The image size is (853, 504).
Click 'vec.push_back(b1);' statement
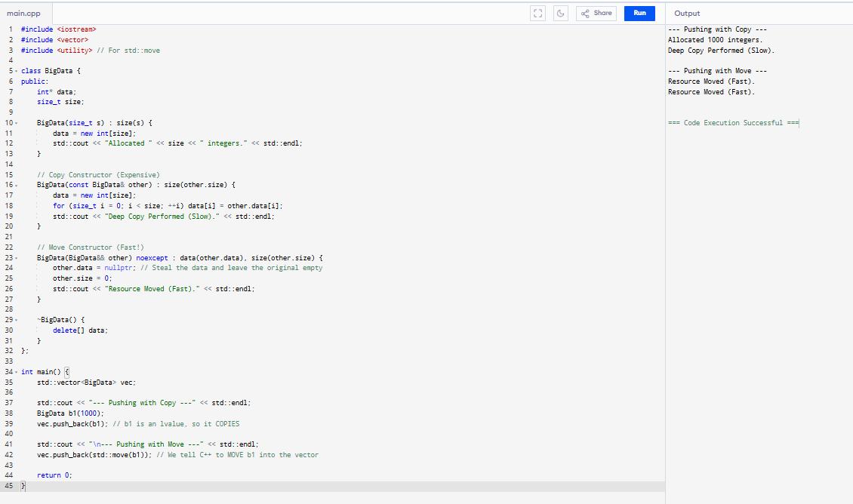coord(72,424)
